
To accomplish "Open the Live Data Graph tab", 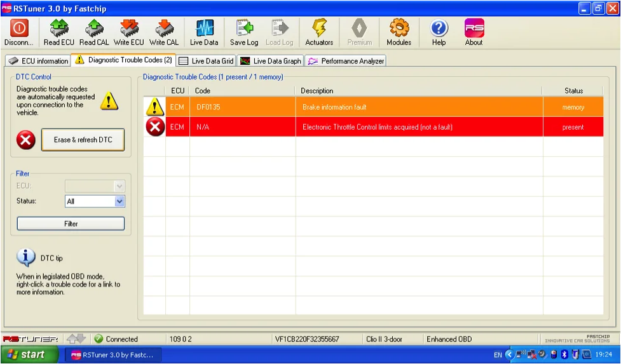I will (x=271, y=61).
